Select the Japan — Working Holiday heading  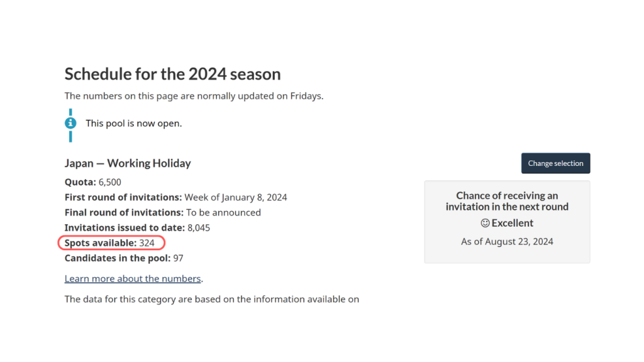point(128,163)
